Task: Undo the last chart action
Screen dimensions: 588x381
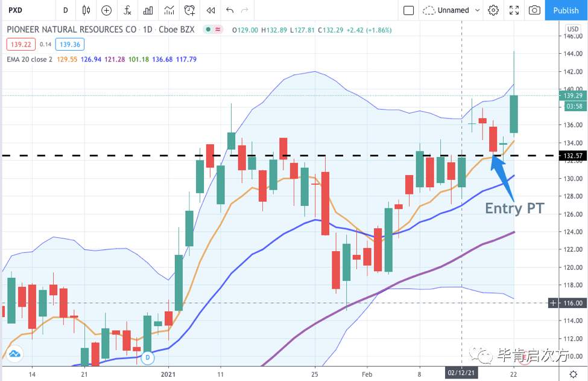Action: click(230, 10)
